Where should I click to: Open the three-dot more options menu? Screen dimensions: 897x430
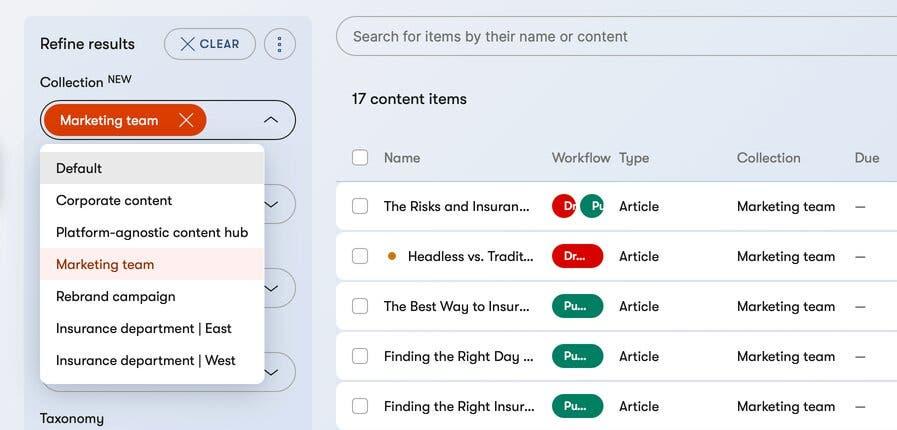tap(280, 44)
